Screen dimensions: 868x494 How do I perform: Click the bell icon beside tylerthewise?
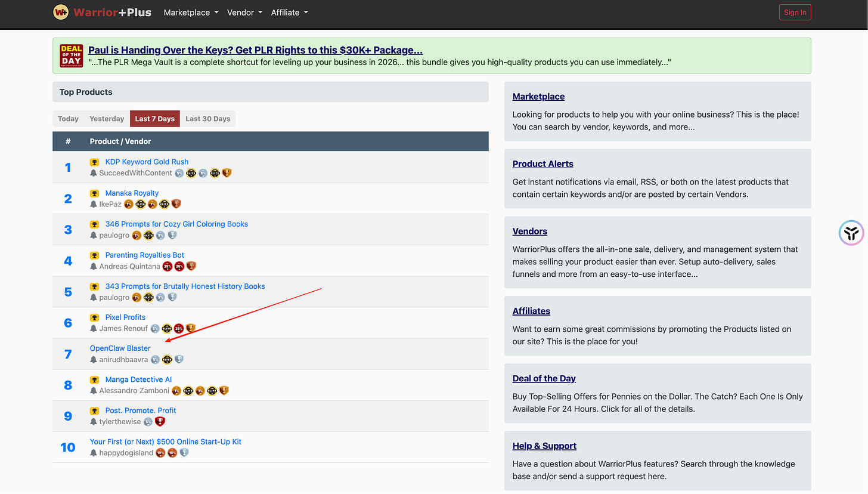[x=94, y=422]
